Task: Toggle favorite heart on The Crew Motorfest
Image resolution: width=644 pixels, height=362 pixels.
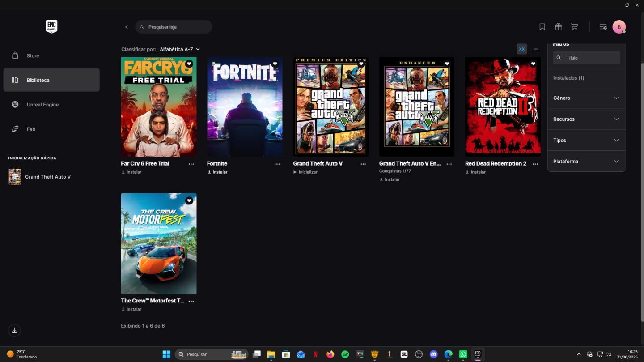Action: (189, 201)
